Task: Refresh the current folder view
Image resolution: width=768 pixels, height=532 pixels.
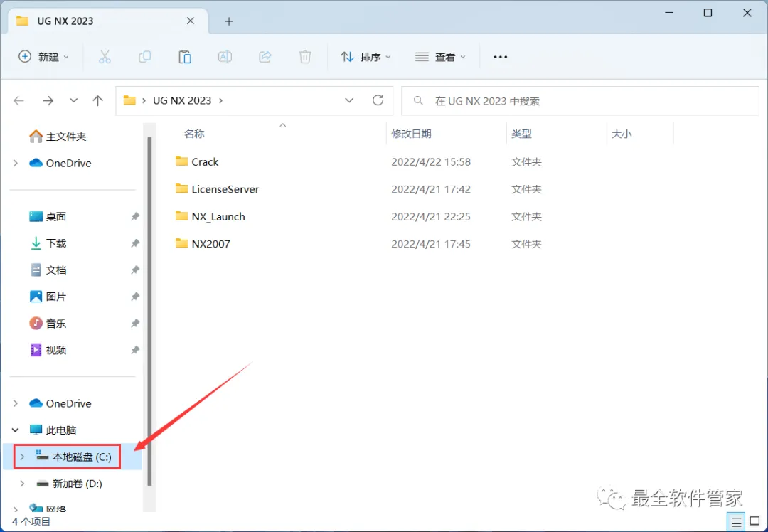Action: 378,100
